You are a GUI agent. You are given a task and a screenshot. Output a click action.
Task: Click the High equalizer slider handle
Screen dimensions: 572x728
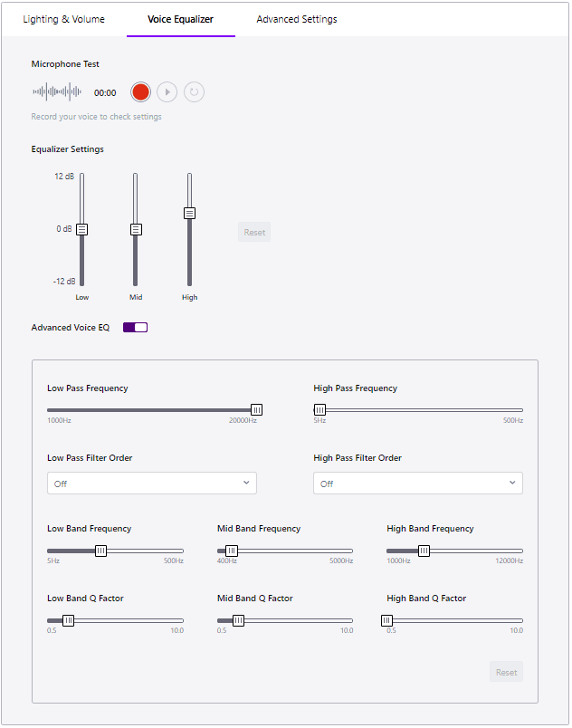coord(189,213)
